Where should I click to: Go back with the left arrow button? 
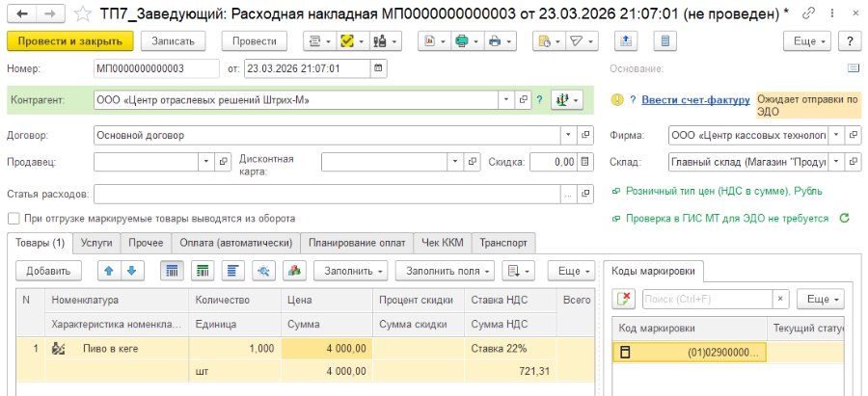(23, 14)
